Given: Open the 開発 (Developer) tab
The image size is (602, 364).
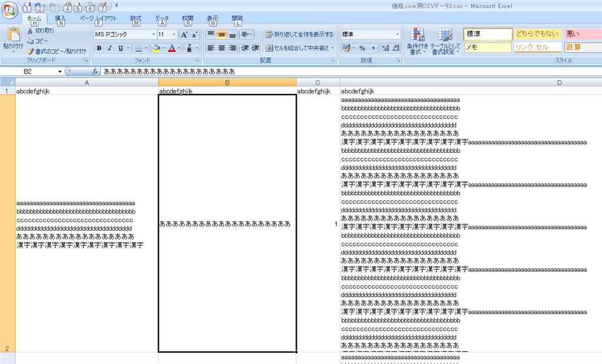Looking at the screenshot, I should coord(238,18).
